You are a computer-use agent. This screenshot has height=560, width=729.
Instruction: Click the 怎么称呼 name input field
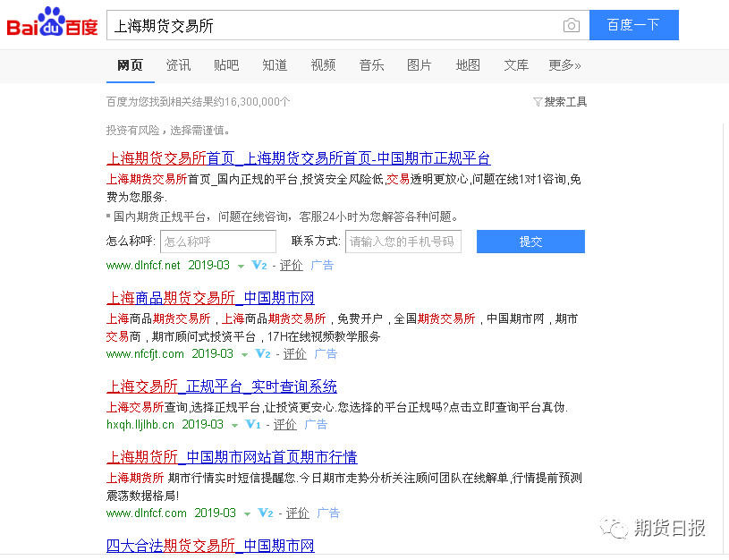(x=218, y=242)
